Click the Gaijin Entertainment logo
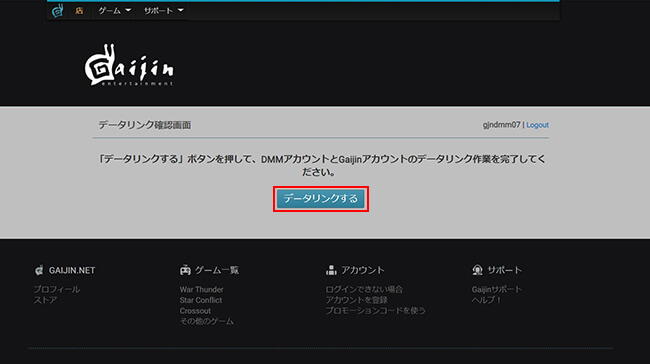Screen dimensions: 650x364 [129, 65]
